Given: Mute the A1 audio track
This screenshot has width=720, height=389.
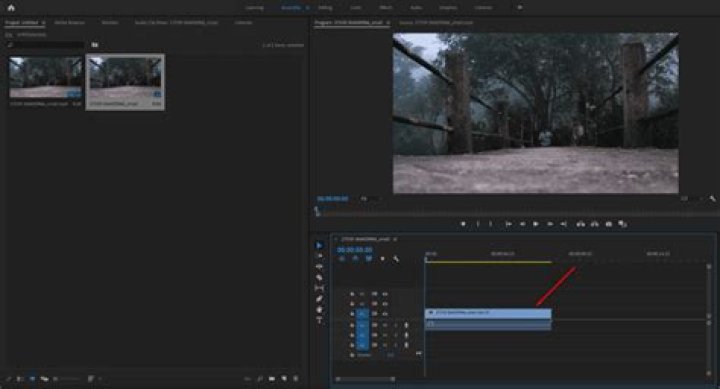Looking at the screenshot, I should tap(385, 325).
